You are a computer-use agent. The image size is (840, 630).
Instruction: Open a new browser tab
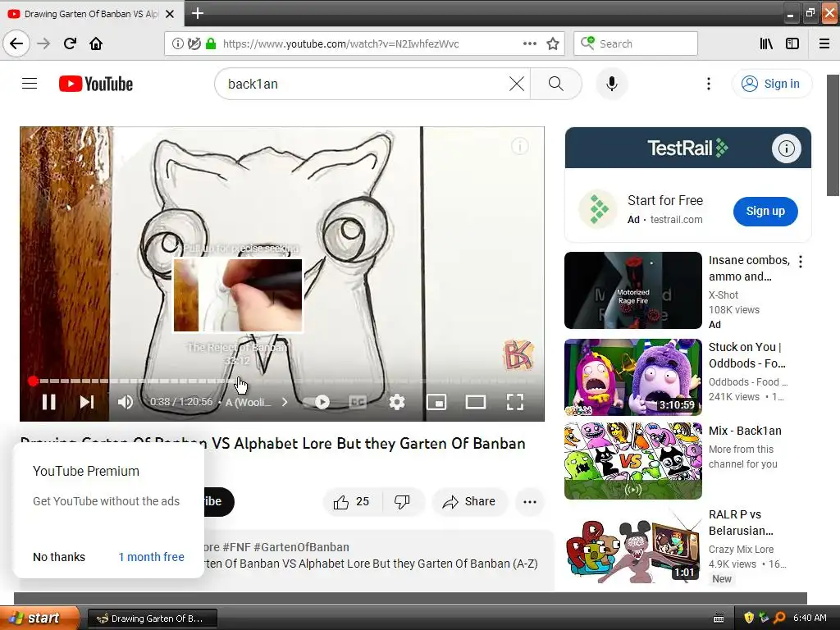coord(197,13)
